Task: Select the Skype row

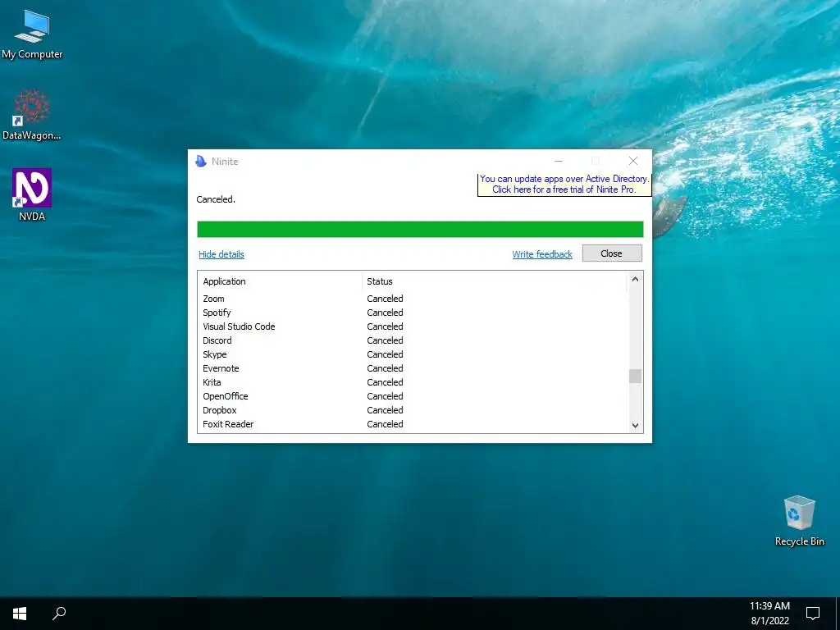Action: [x=413, y=354]
